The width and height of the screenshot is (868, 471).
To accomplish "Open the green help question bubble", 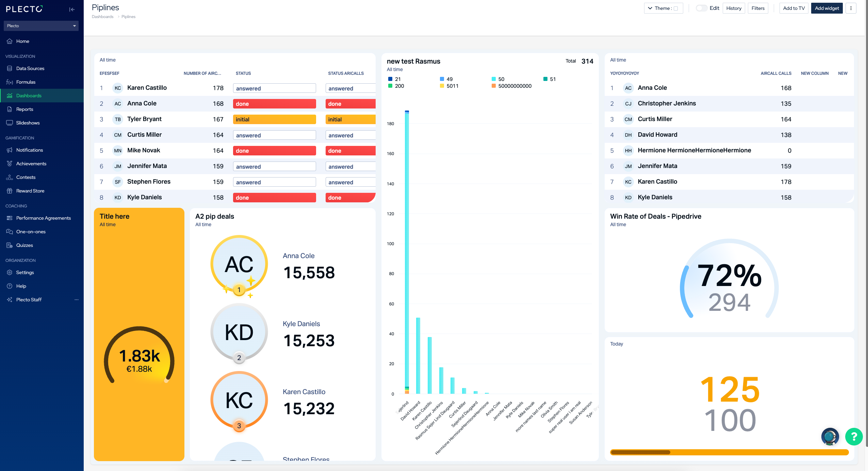I will 854,436.
